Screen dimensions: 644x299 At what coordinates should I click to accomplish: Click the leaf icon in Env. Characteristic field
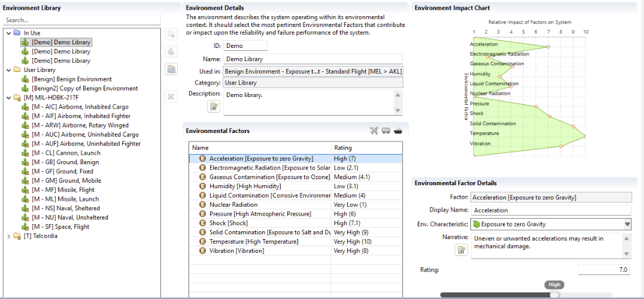[x=476, y=224]
